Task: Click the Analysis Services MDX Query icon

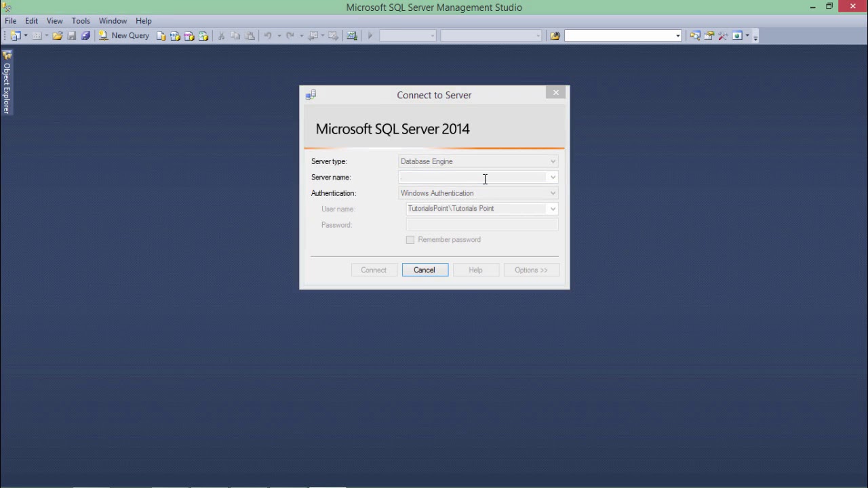Action: point(175,36)
